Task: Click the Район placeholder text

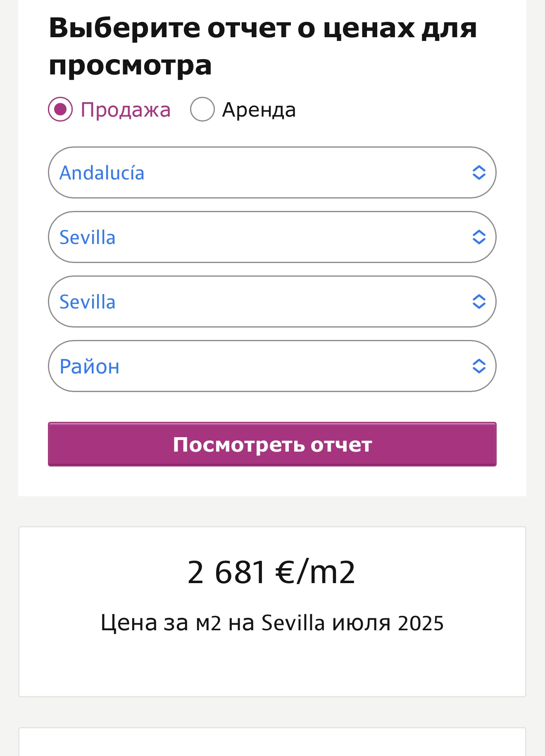Action: coord(90,366)
